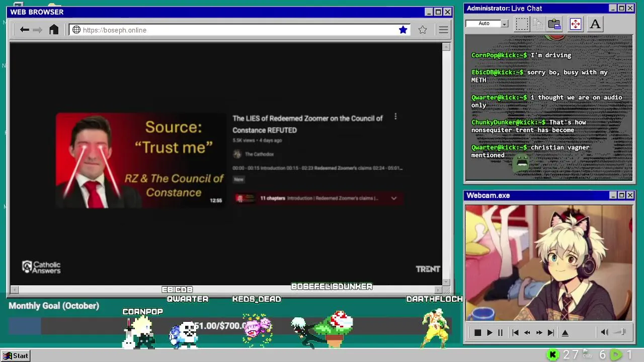Image resolution: width=644 pixels, height=362 pixels.
Task: Go back in the Web Browser
Action: tap(24, 30)
